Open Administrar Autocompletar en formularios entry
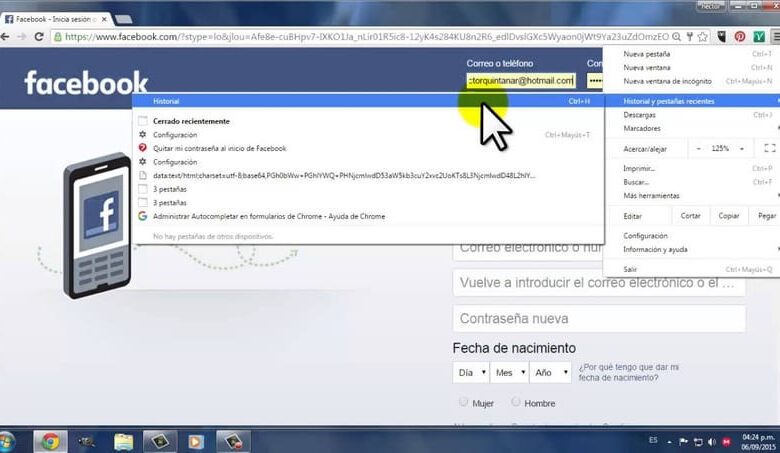The height and width of the screenshot is (453, 780). (368, 216)
